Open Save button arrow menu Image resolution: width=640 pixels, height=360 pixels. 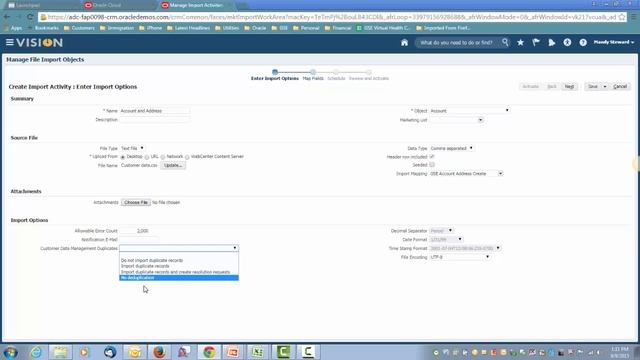click(x=605, y=87)
